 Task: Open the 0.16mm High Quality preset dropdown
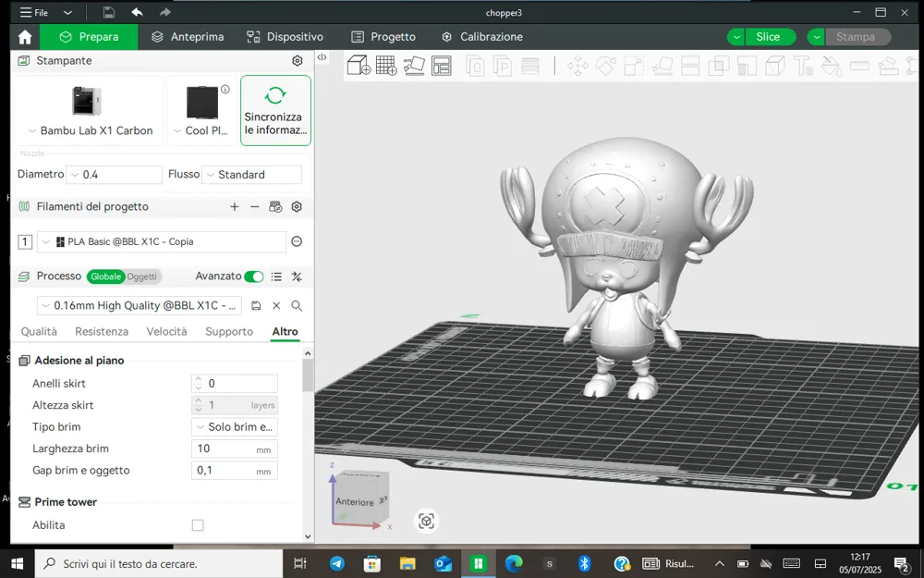tap(140, 305)
